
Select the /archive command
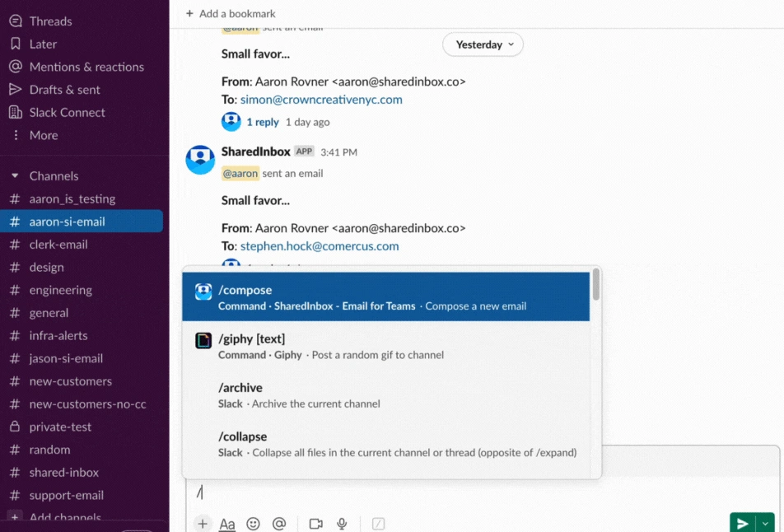pyautogui.click(x=385, y=395)
